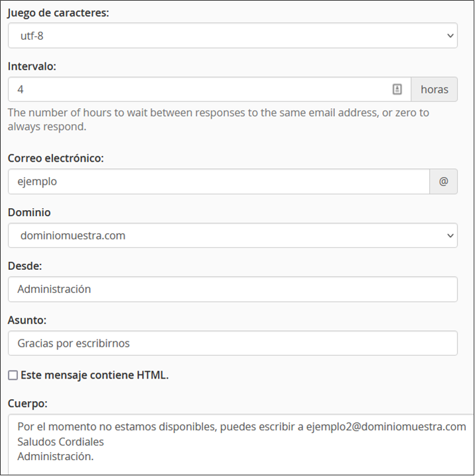Click the Asunto field 'Gracias por escribirnos'
The width and height of the screenshot is (475, 476).
233,343
